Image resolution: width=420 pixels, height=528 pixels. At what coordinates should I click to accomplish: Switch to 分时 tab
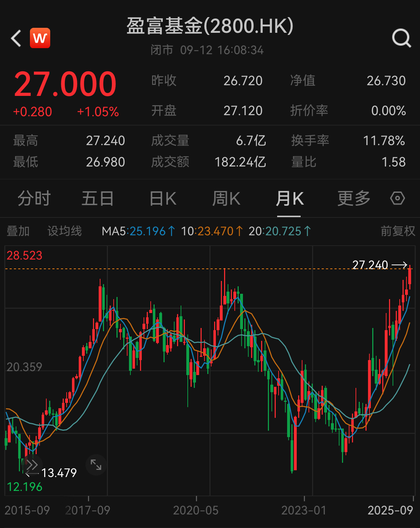coord(34,199)
